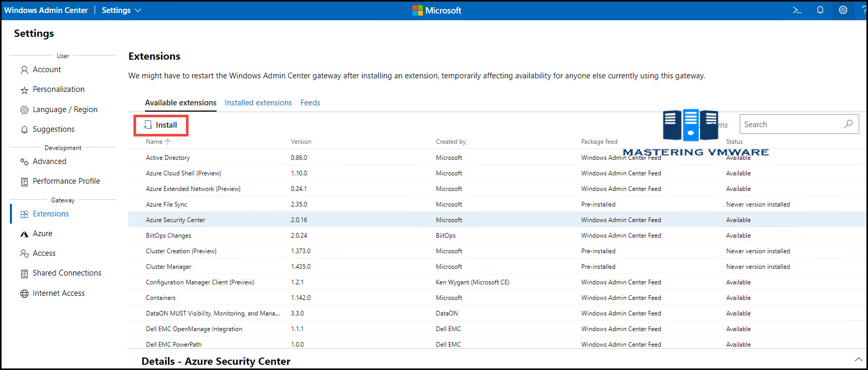Open Suggestions settings page
Image resolution: width=868 pixels, height=370 pixels.
(x=54, y=129)
